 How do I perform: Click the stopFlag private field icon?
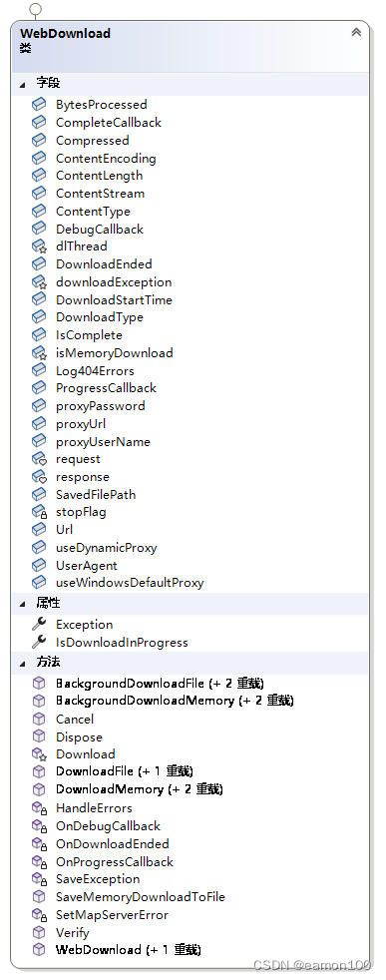(x=39, y=512)
